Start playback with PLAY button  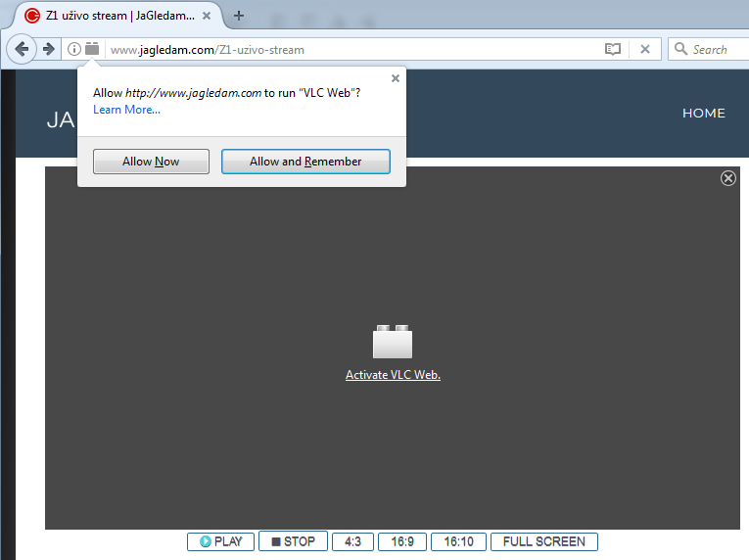point(220,541)
